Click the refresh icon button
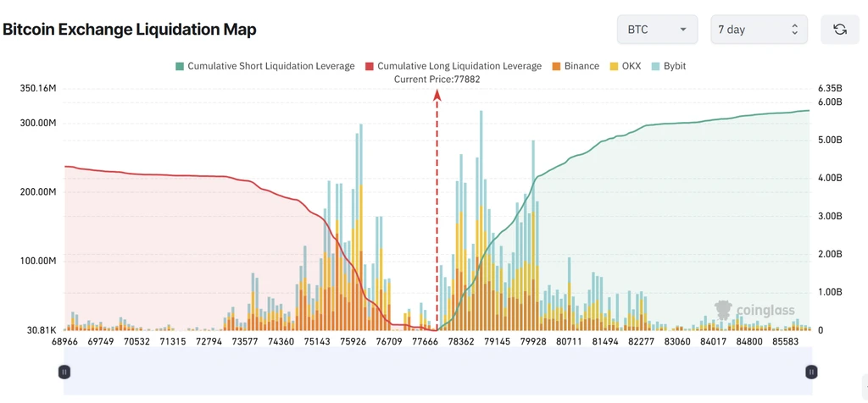 (840, 30)
